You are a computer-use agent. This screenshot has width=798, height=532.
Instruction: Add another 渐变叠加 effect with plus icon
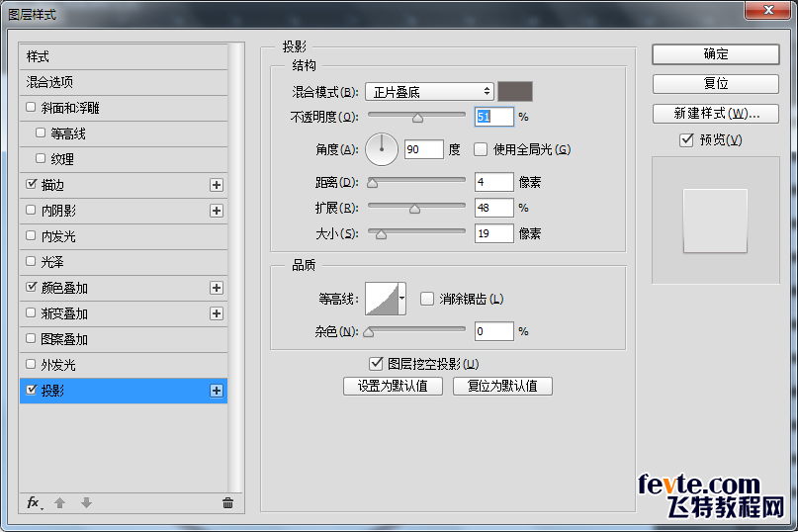(217, 313)
